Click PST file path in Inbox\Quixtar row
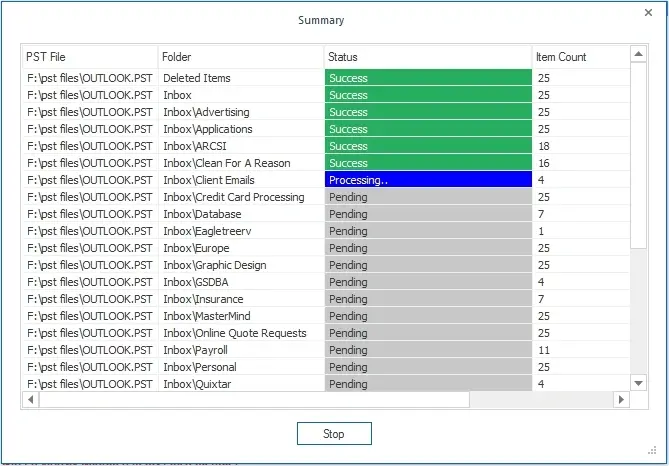This screenshot has width=669, height=466. click(90, 384)
